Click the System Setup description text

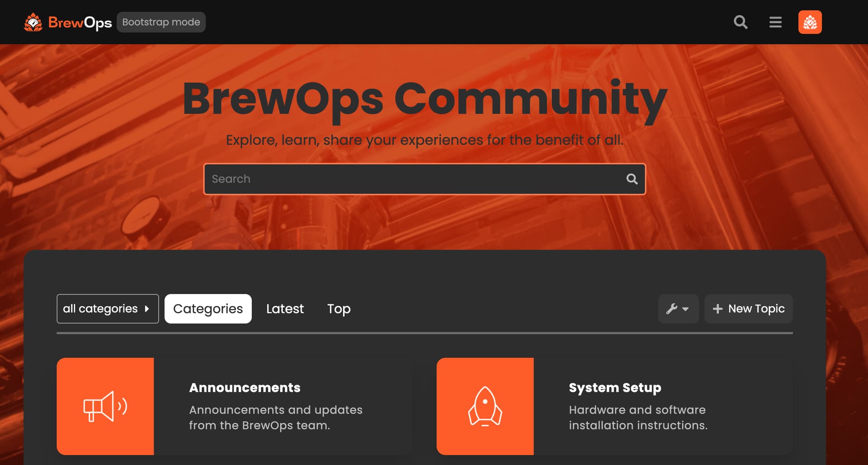pyautogui.click(x=638, y=418)
